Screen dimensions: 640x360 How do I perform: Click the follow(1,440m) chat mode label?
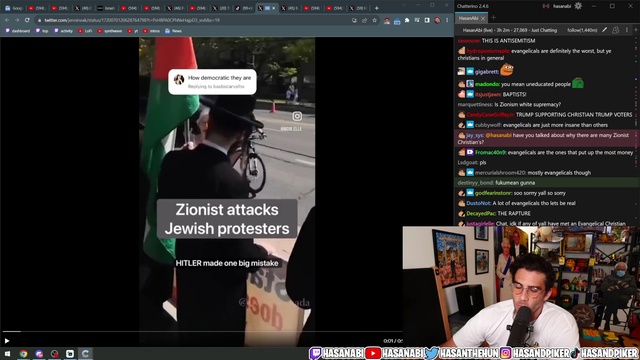click(582, 30)
